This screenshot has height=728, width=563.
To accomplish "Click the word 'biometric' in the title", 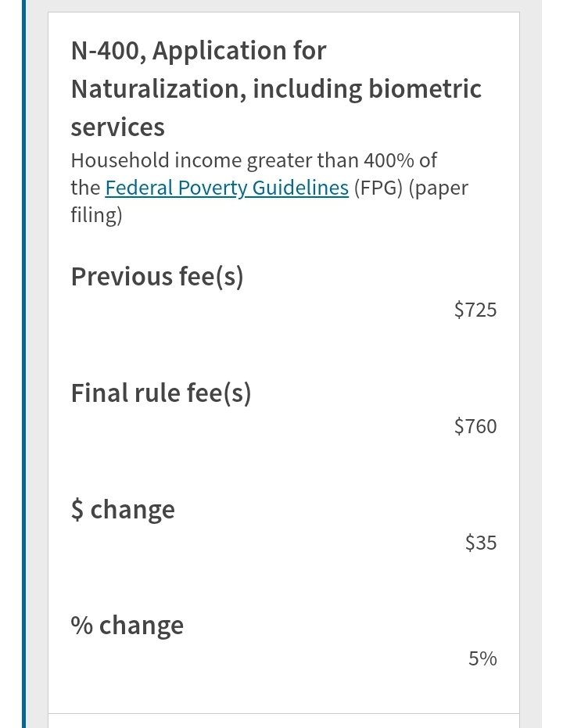I will point(425,88).
